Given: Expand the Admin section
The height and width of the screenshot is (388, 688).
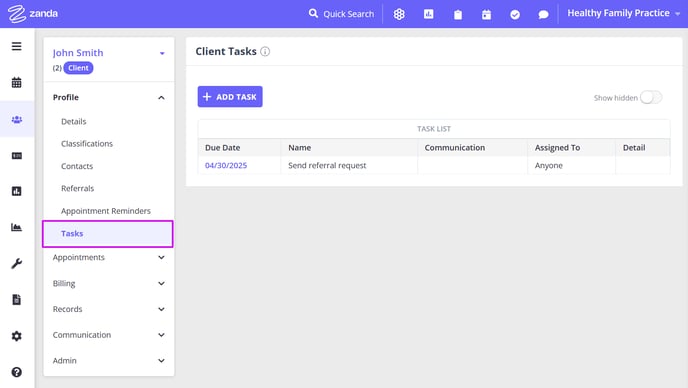Looking at the screenshot, I should pos(161,361).
